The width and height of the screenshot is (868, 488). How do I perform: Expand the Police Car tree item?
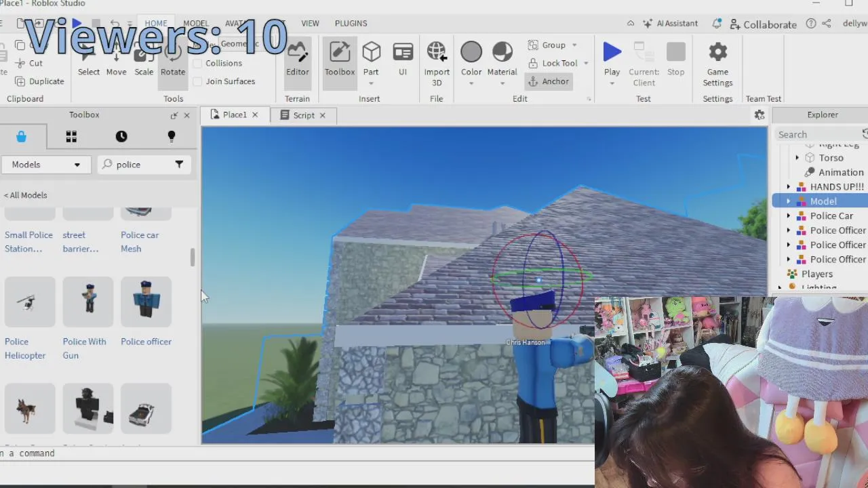[788, 216]
